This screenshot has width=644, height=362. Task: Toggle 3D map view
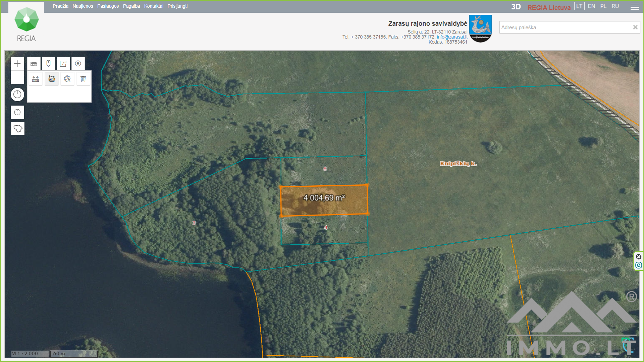click(516, 7)
